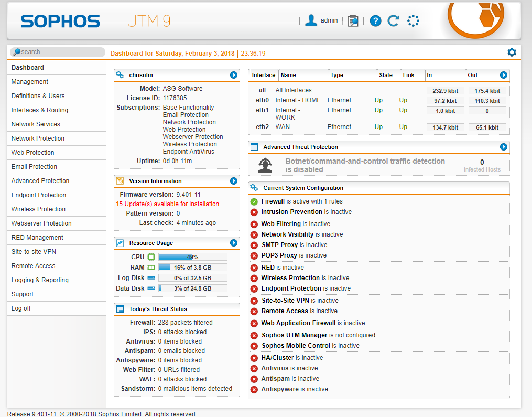532x417 pixels.
Task: Click the 15 Update(s) available link
Action: (167, 204)
